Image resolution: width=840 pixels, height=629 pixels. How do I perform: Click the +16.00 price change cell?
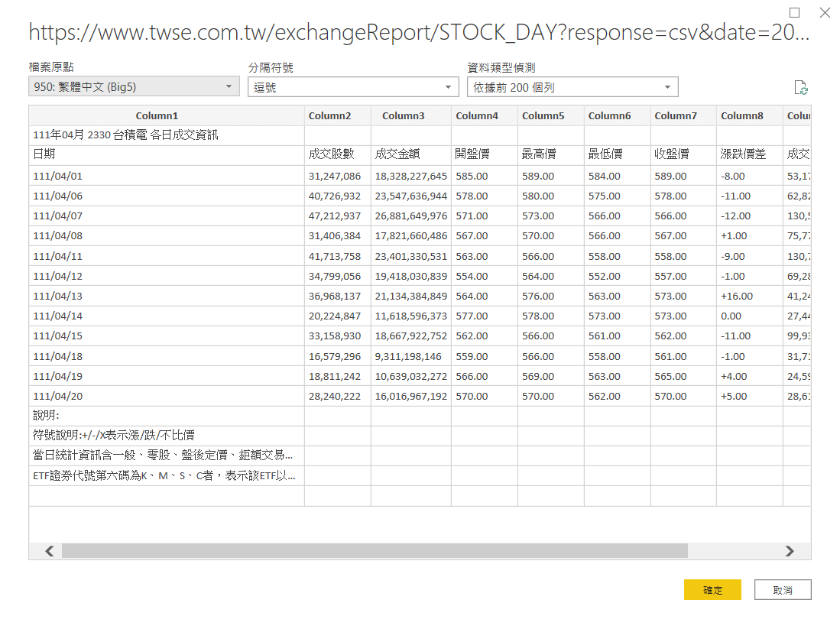coord(737,297)
